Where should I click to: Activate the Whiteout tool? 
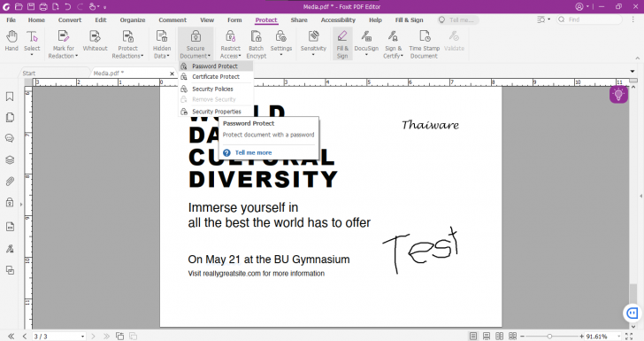[x=95, y=41]
